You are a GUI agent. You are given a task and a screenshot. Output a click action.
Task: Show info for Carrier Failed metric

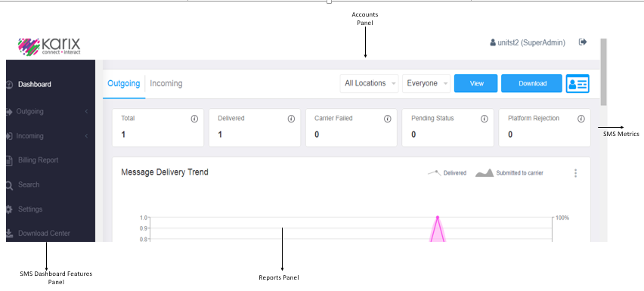click(387, 119)
